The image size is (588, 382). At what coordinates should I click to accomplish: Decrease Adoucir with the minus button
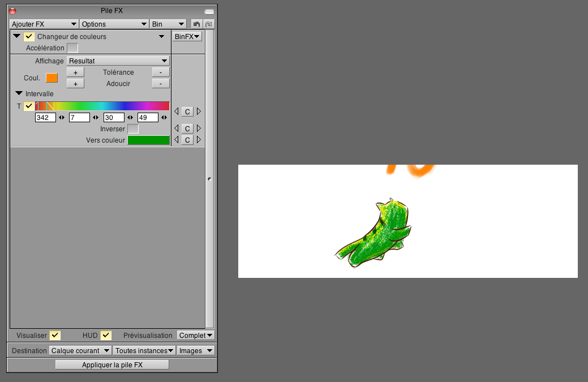coord(161,84)
